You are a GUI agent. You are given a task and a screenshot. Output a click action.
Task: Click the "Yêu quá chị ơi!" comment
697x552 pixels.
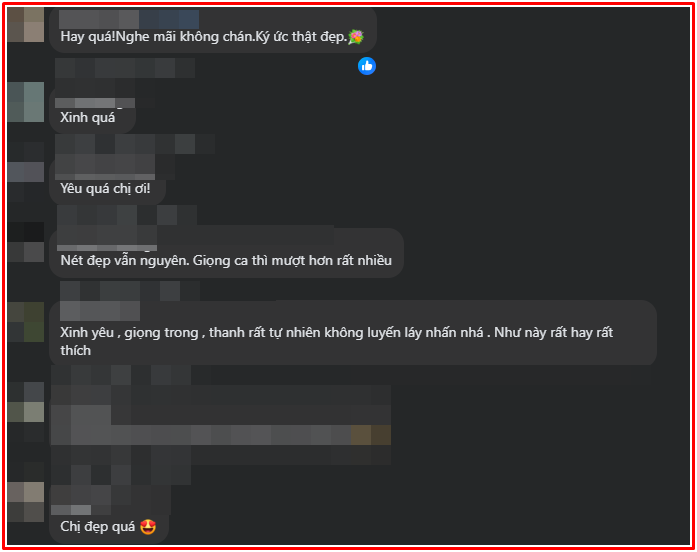coord(107,181)
